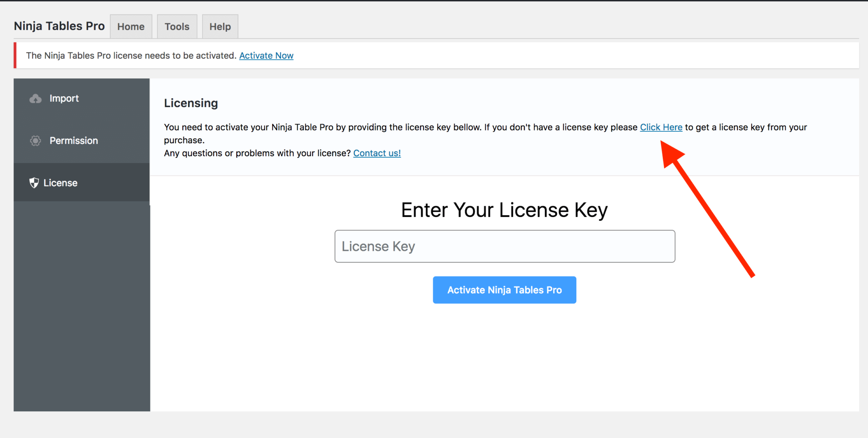
Task: Click the Licensing section heading
Action: pos(191,103)
